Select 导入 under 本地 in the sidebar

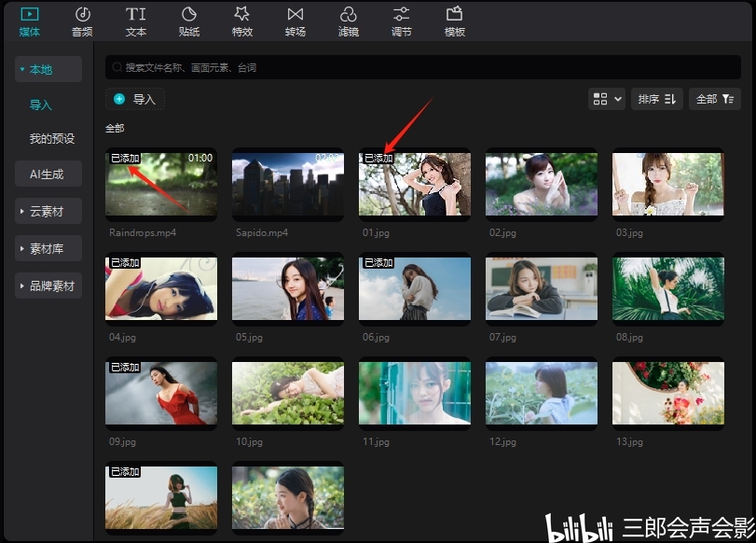point(40,104)
